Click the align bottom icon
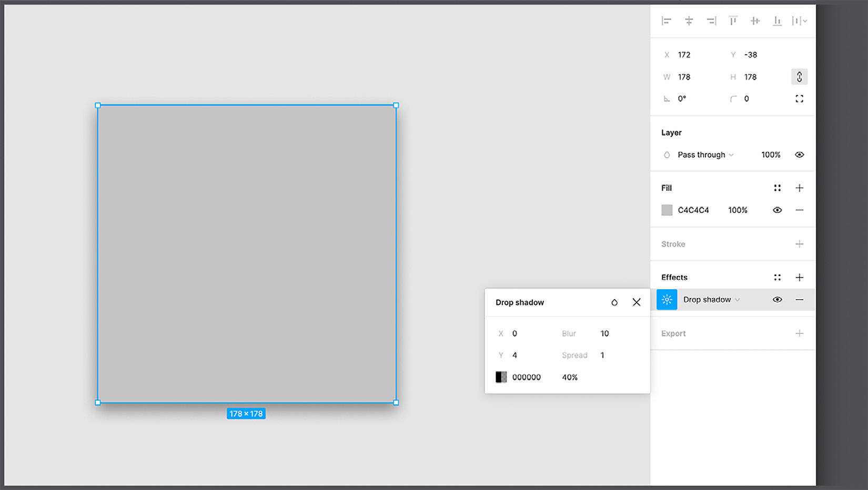 coord(777,21)
